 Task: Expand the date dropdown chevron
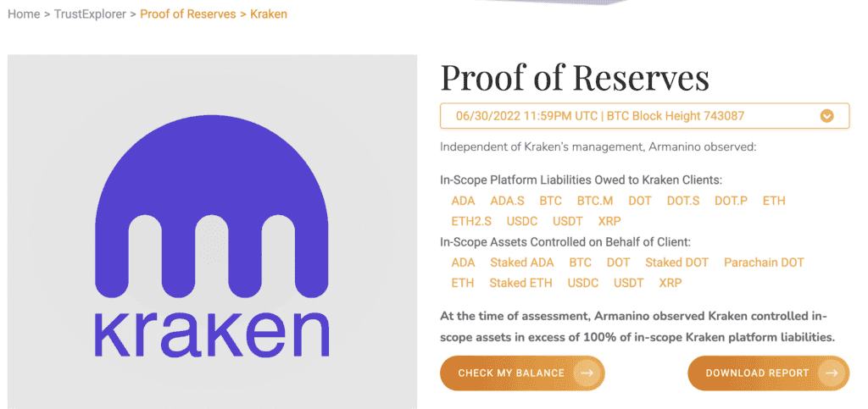coord(827,116)
